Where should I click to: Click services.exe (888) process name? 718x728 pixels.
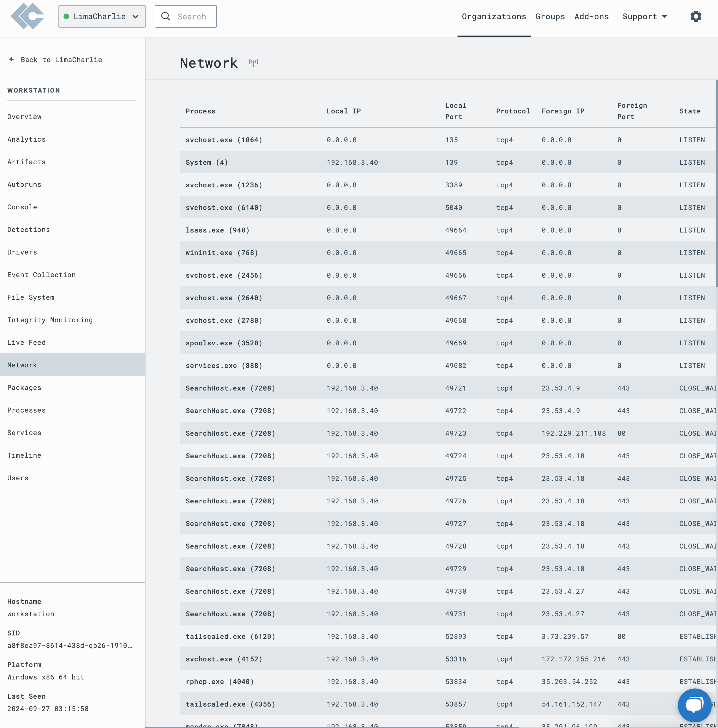(x=224, y=365)
